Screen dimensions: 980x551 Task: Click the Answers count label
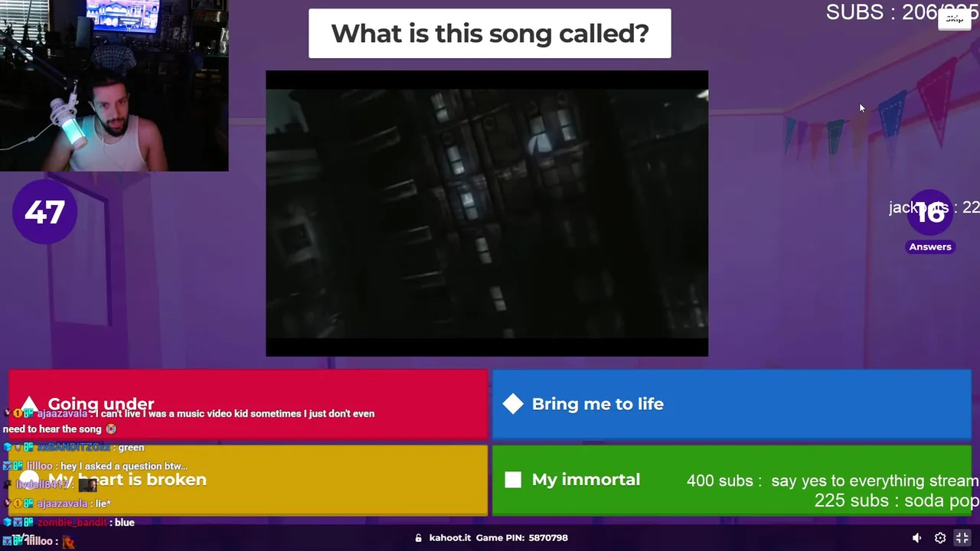click(930, 246)
